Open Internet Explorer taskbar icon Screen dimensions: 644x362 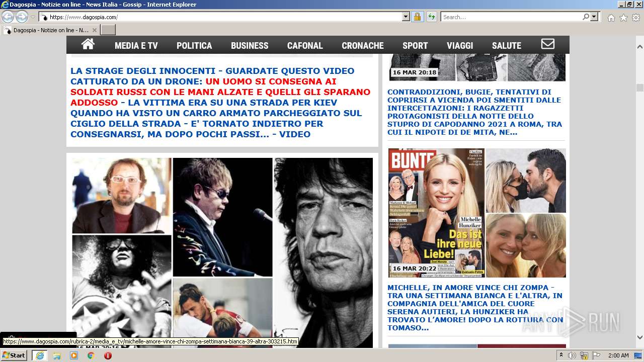(39, 355)
